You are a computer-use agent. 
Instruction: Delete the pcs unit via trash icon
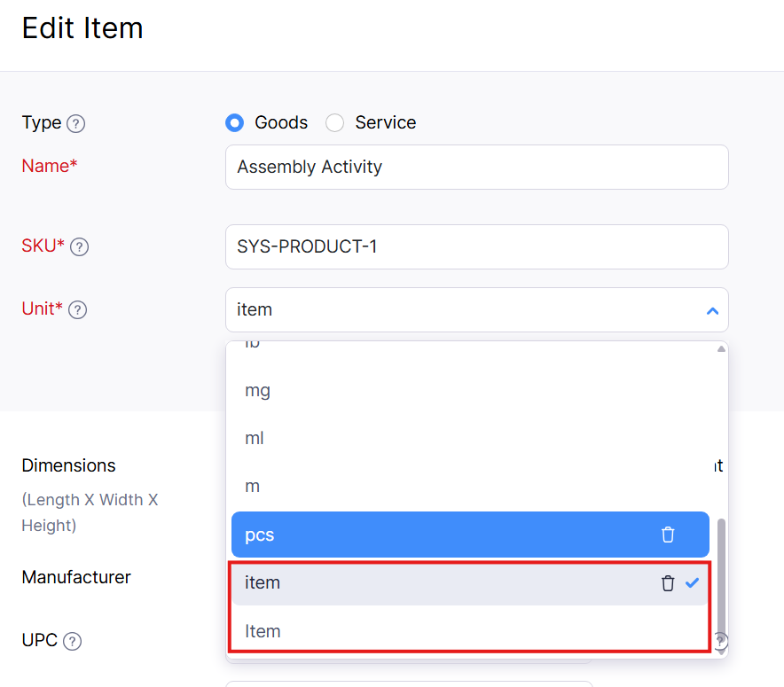coord(668,535)
